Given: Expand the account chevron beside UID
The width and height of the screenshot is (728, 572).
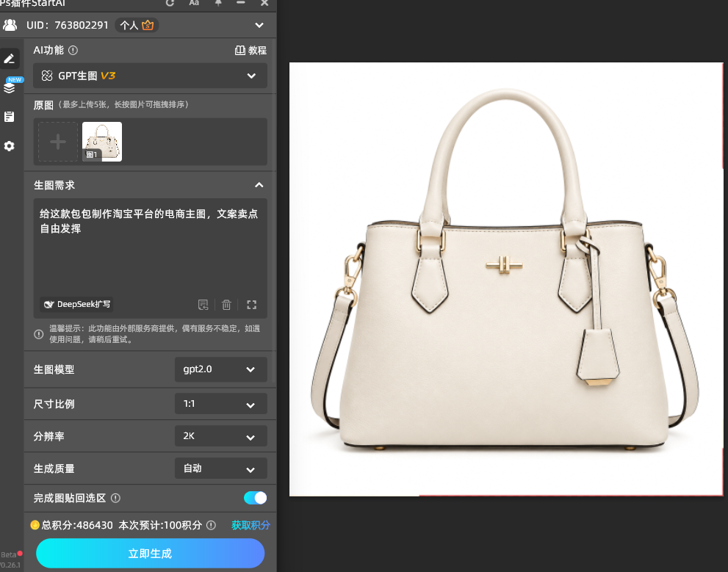Looking at the screenshot, I should pyautogui.click(x=259, y=25).
